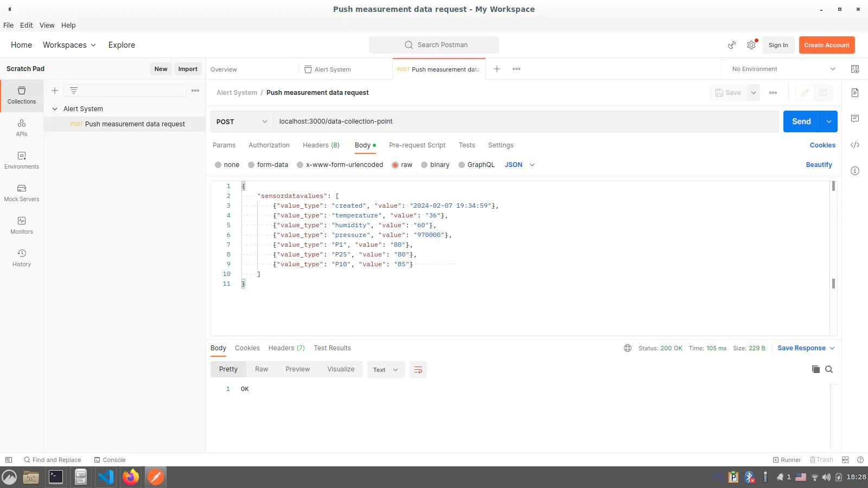
Task: Open the Comments pane icon
Action: tap(855, 119)
